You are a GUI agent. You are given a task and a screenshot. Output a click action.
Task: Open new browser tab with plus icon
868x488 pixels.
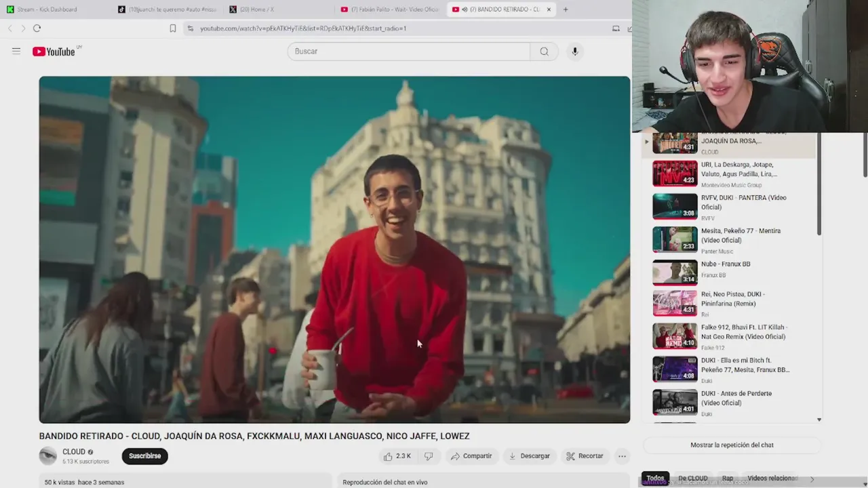click(x=566, y=9)
